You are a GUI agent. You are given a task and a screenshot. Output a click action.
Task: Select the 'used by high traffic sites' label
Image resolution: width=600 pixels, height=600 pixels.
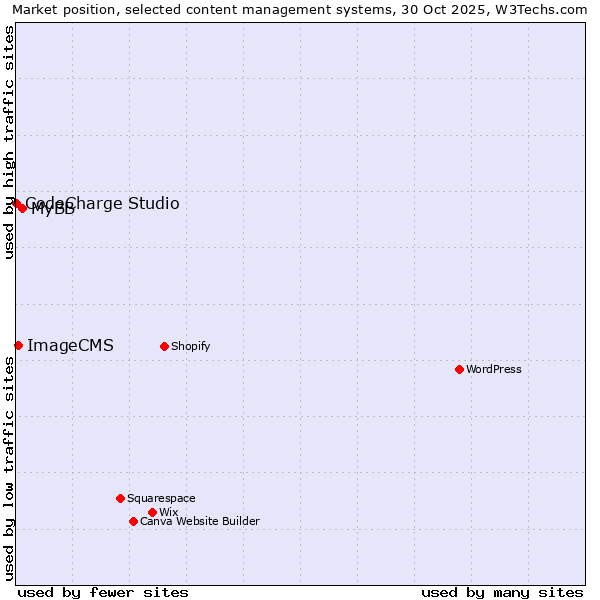pyautogui.click(x=9, y=142)
